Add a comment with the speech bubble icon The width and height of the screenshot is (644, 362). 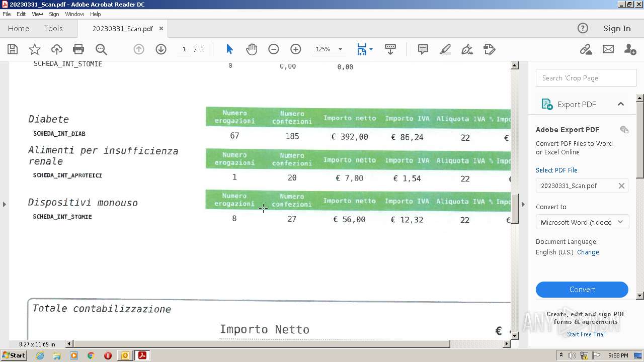pyautogui.click(x=423, y=49)
